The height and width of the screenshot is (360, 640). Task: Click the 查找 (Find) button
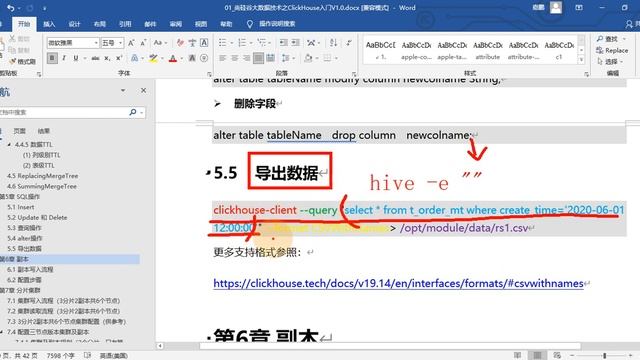point(610,39)
